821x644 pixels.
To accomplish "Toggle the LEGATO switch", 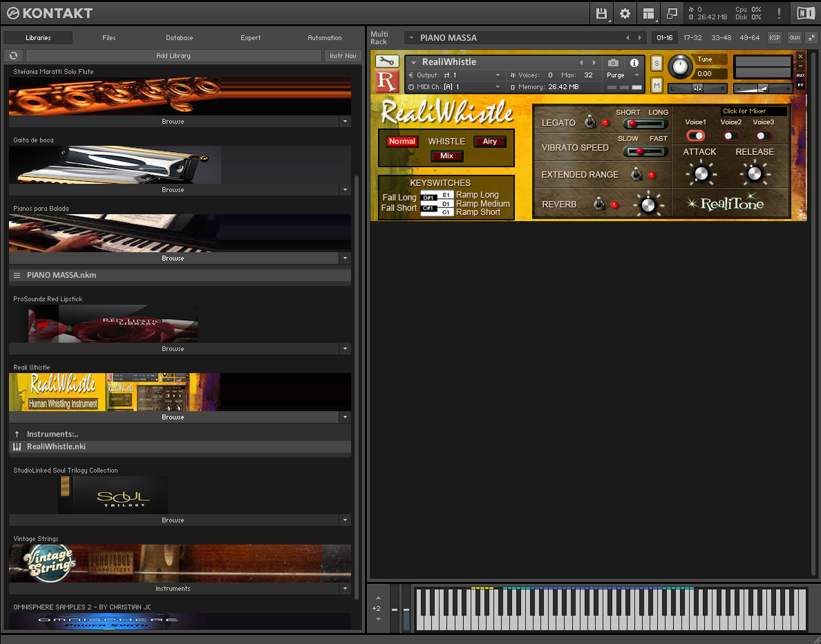I will 590,122.
